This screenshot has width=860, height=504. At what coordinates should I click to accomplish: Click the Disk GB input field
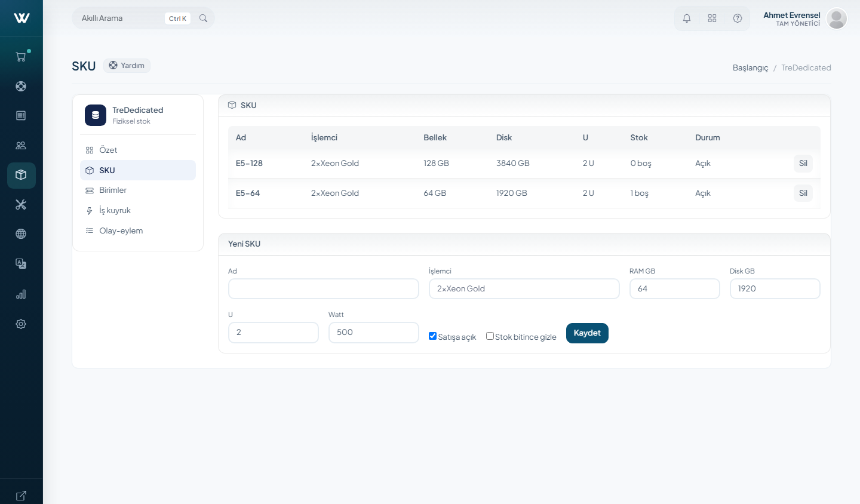click(x=775, y=289)
